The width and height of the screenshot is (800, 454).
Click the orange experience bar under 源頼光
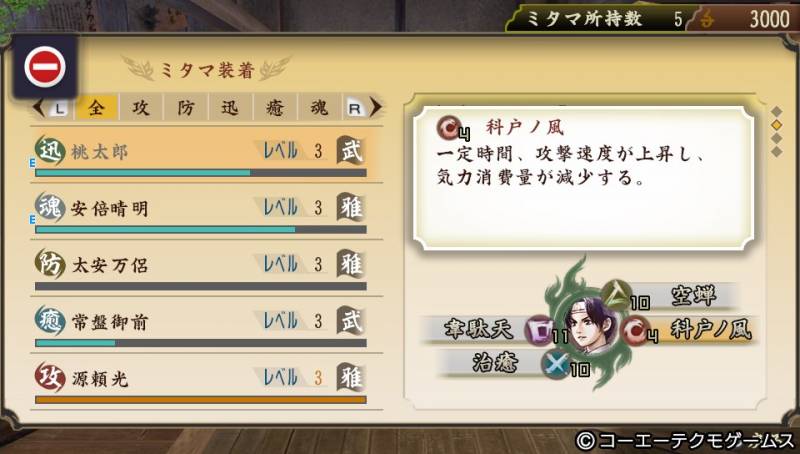pos(201,400)
